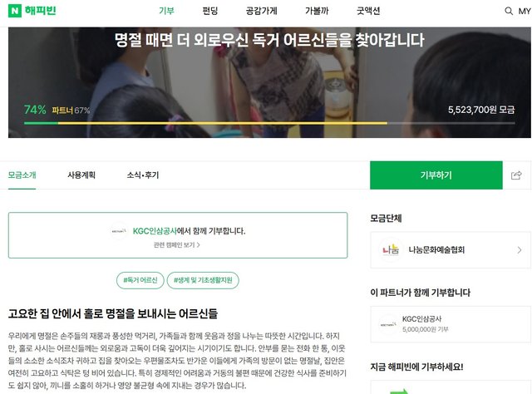Click the green arrow icon under 지금 해피빈에 기부하세요
Viewport: 532px width, 394px height.
click(x=399, y=391)
